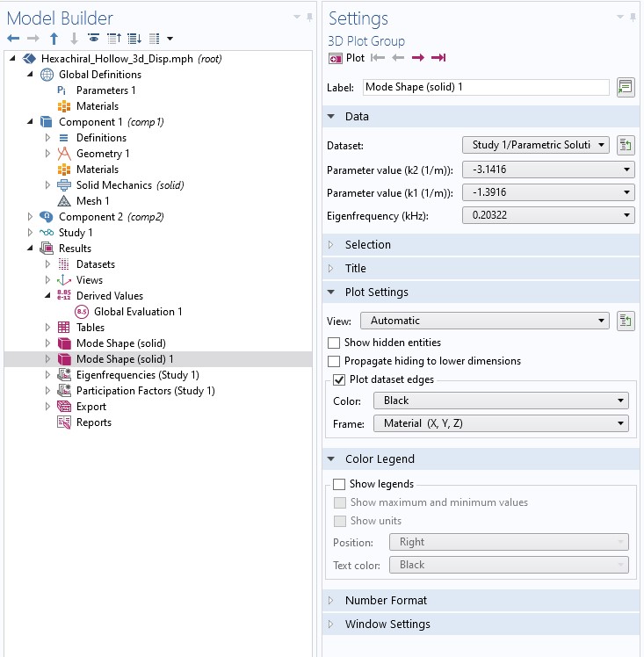
Task: Turn on the Show legends checkbox
Action: pos(340,484)
